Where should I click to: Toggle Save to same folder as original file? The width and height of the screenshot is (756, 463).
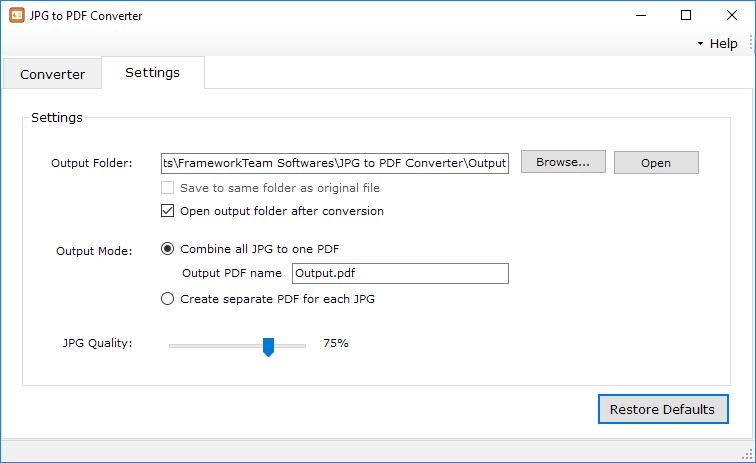[167, 188]
